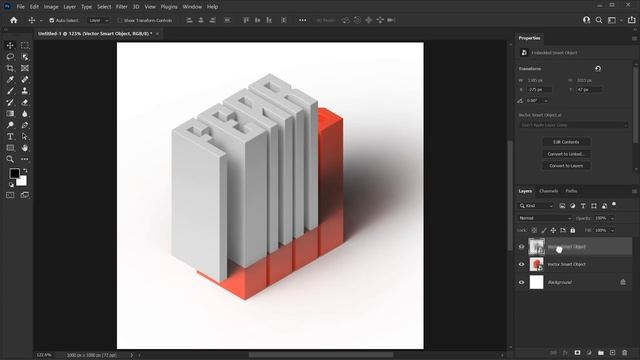Image resolution: width=640 pixels, height=360 pixels.
Task: Hide the Background layer
Action: tap(522, 282)
